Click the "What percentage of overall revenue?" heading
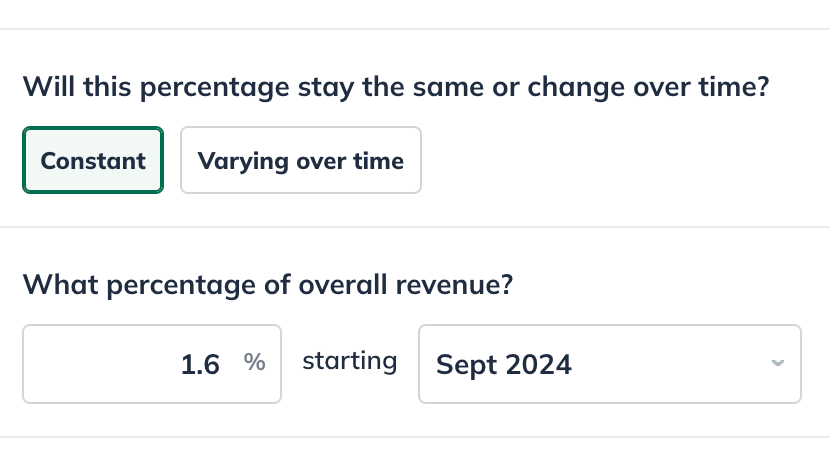The height and width of the screenshot is (454, 830). point(268,286)
